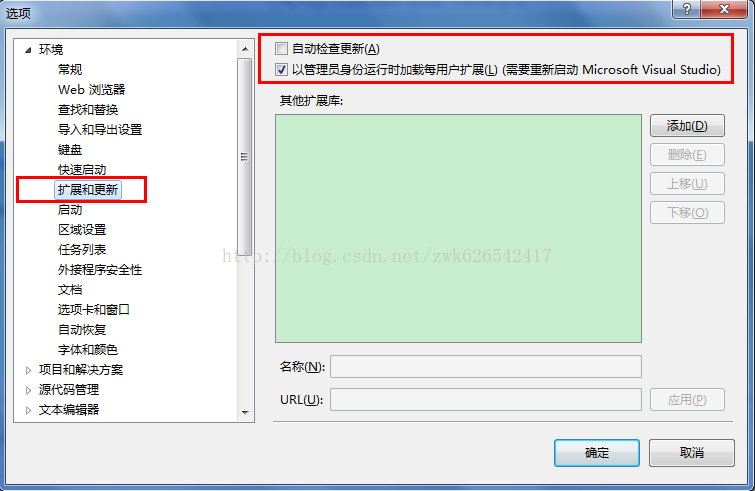Click the 添加 button
The height and width of the screenshot is (491, 755).
(x=687, y=126)
